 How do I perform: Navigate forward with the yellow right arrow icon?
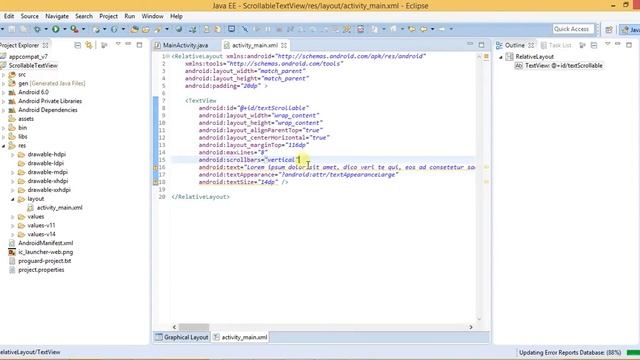(442, 29)
